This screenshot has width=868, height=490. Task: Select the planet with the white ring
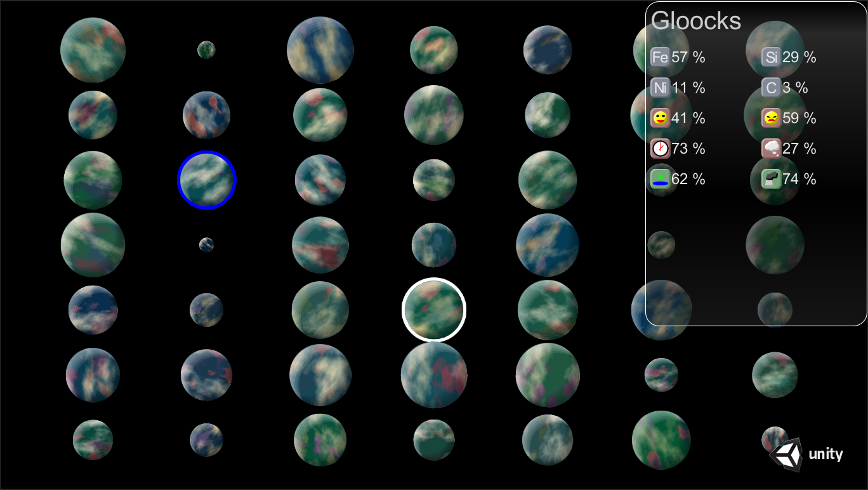(434, 310)
